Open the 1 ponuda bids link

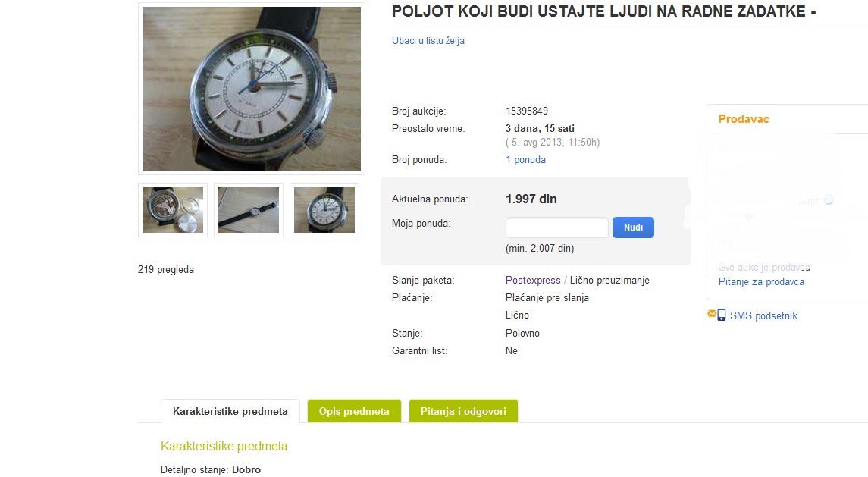click(x=525, y=159)
